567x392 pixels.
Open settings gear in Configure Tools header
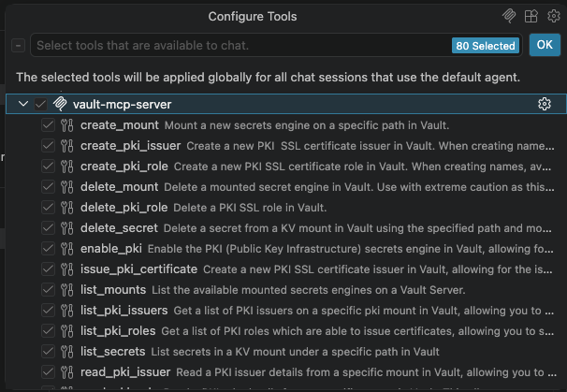[553, 16]
